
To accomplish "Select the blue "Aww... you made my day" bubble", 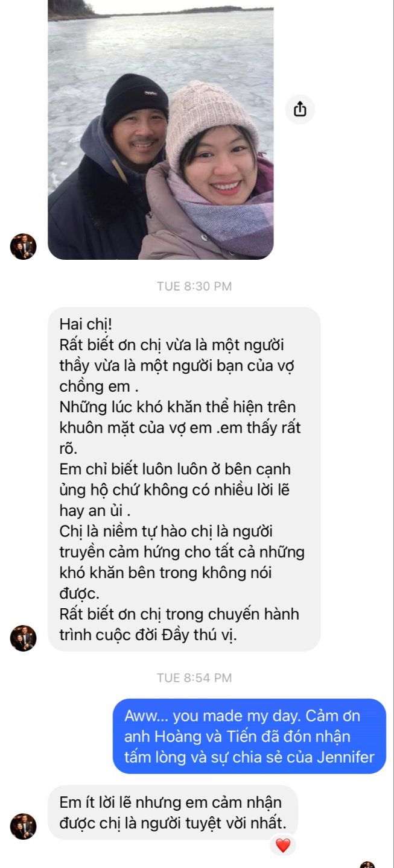I will (x=249, y=736).
